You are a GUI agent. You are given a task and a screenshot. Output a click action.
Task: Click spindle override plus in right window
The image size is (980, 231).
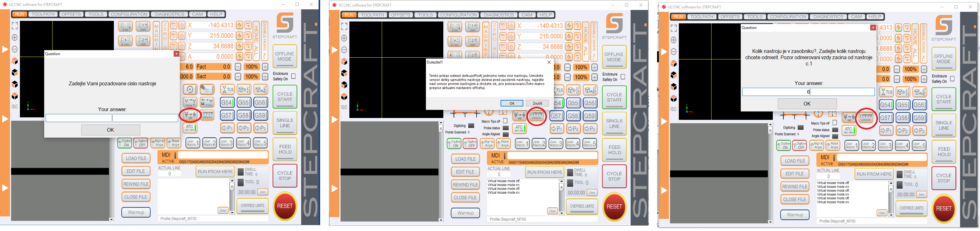tap(924, 79)
